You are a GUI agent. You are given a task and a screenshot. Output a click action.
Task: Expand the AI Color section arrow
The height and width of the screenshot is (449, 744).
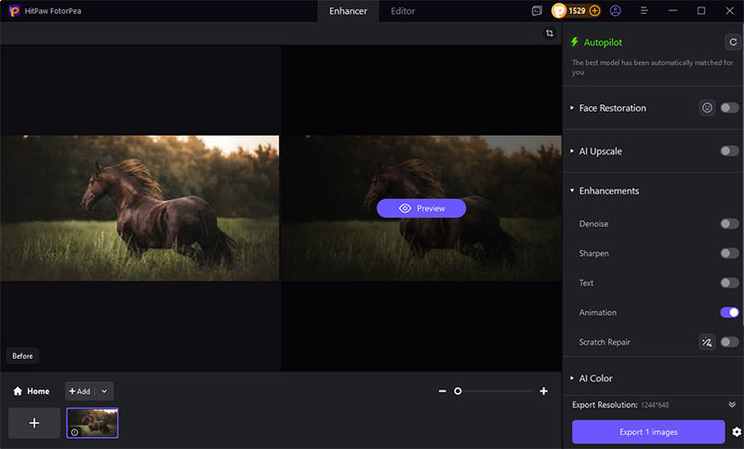click(x=572, y=378)
